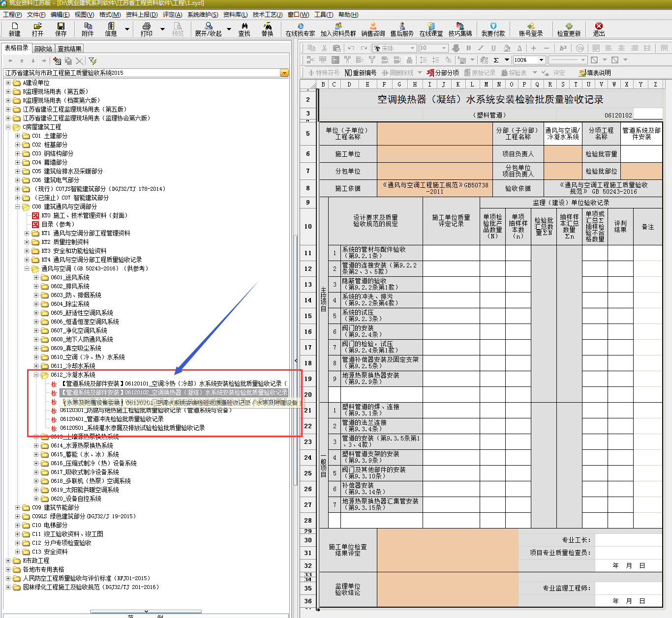The image size is (672, 618).
Task: Toggle italic formatting in sheet toolbar
Action: [x=481, y=48]
